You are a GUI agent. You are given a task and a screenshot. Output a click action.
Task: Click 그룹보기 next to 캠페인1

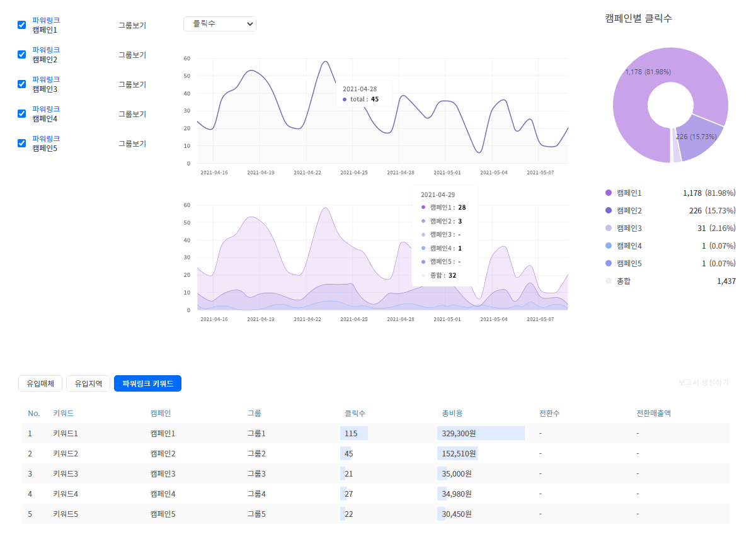[132, 25]
